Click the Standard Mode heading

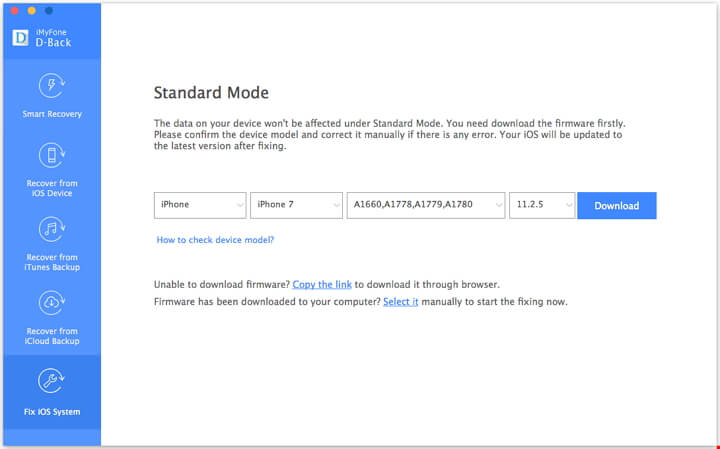(x=211, y=93)
